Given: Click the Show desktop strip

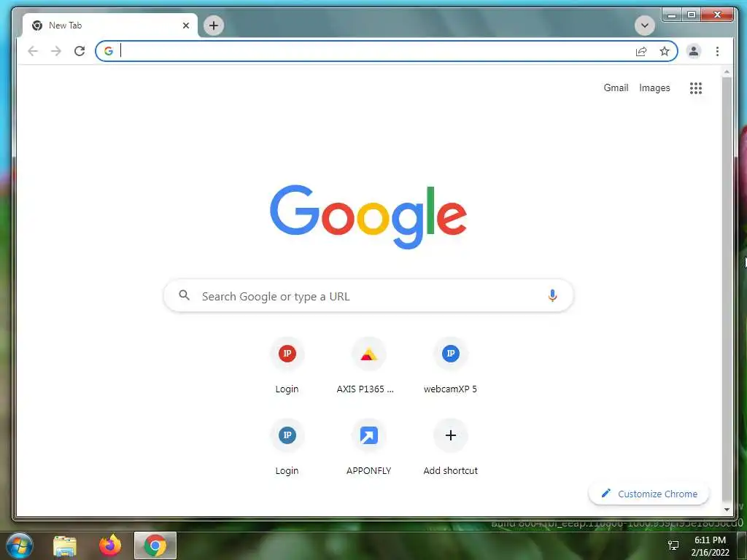Looking at the screenshot, I should (x=742, y=545).
